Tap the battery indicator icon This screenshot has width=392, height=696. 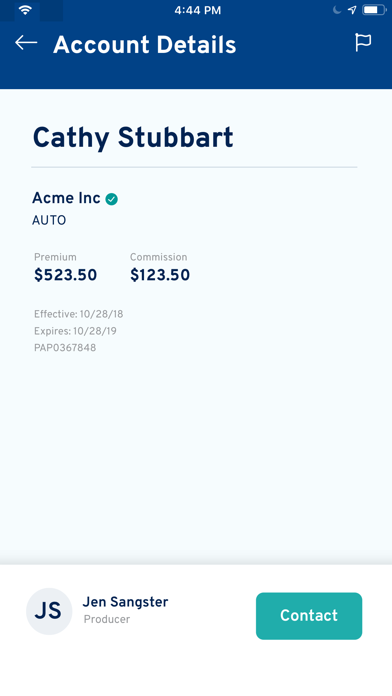(374, 10)
